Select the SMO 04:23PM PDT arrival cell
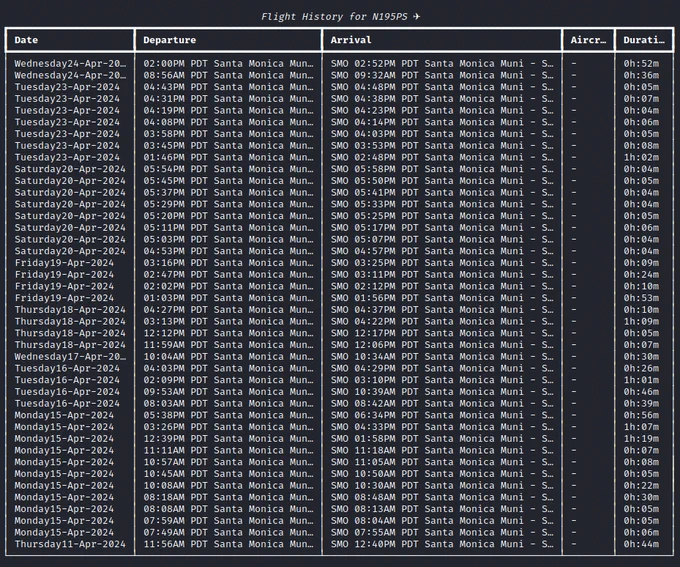Screen dimensions: 680x567 tap(442, 110)
